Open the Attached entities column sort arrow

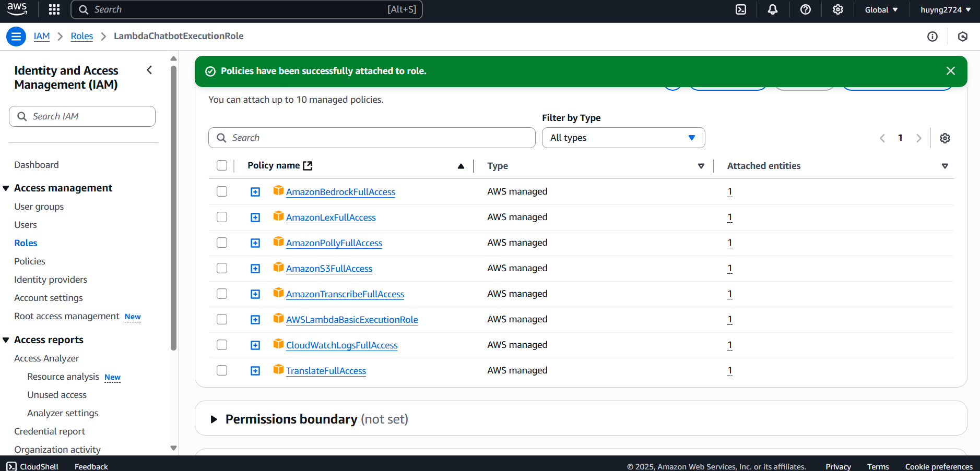click(945, 166)
